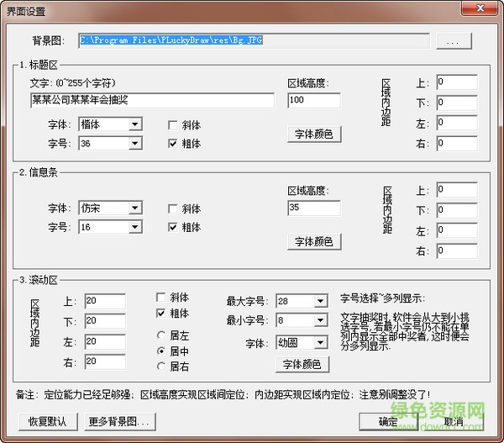Click the browse '...' button for background image
The image size is (504, 443).
coord(454,40)
